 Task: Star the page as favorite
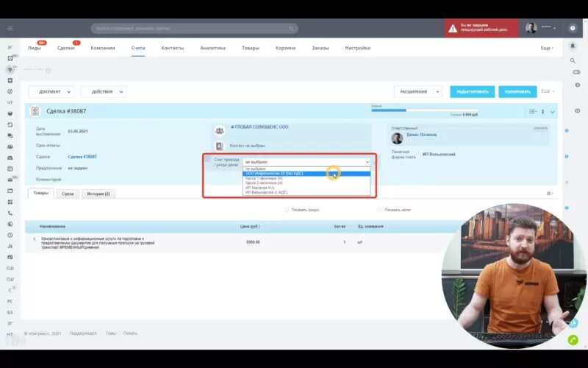click(48, 70)
